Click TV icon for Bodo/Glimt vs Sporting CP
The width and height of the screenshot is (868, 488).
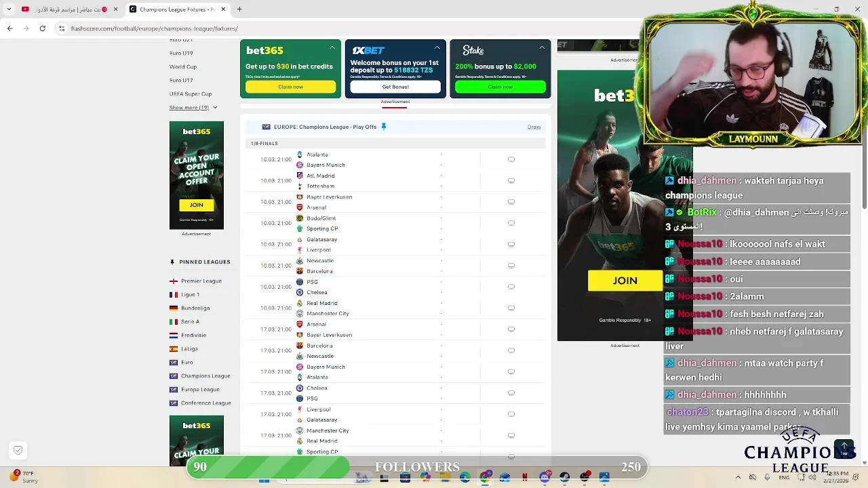coord(511,223)
